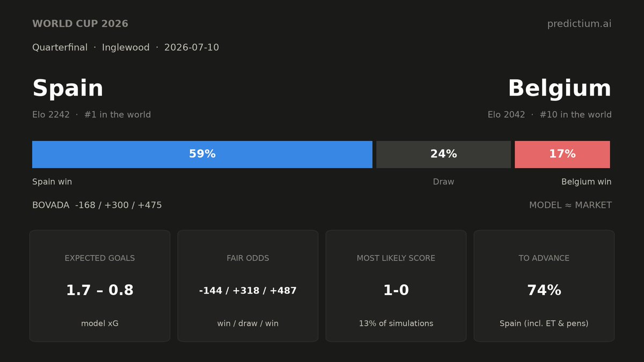The height and width of the screenshot is (362, 644).
Task: Click the predictium.ai site label
Action: click(579, 24)
